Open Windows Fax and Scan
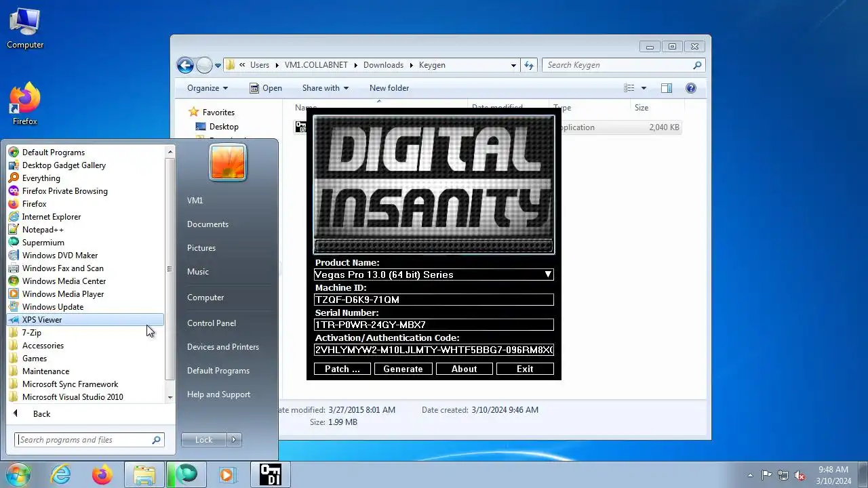This screenshot has height=488, width=868. (x=85, y=268)
